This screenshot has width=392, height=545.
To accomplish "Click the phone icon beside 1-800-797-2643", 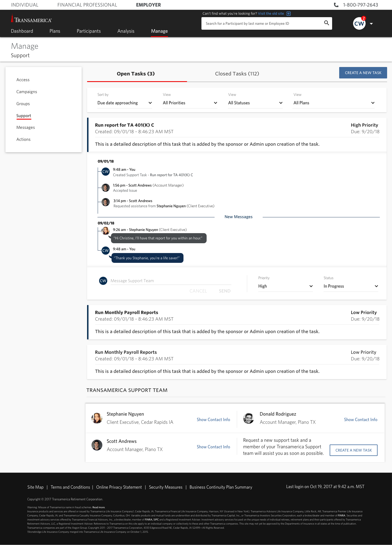I will coord(336,5).
